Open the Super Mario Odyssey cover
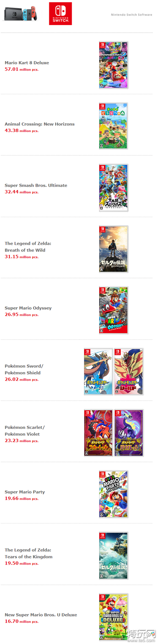Screen dimensions: 158x644 click(113, 310)
